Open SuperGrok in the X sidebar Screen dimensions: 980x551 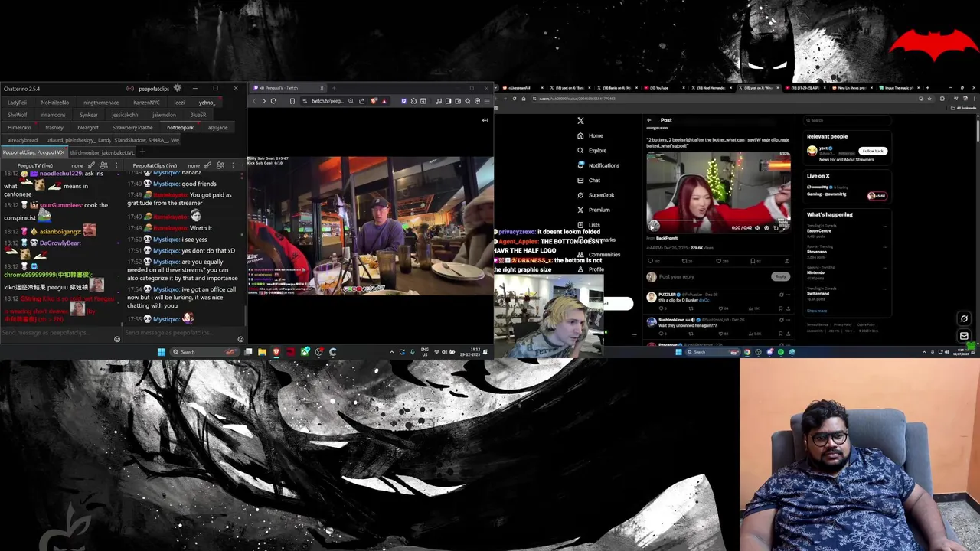coord(596,195)
